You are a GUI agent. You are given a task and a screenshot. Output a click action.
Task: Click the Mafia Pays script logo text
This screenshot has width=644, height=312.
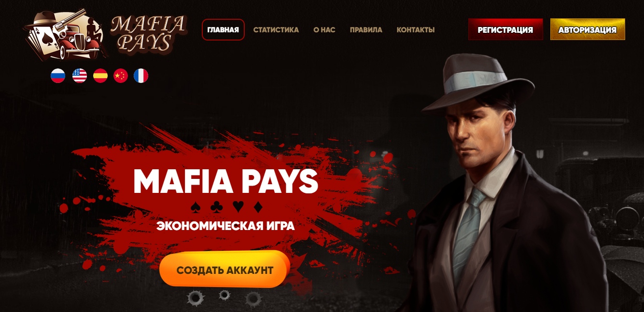click(148, 34)
